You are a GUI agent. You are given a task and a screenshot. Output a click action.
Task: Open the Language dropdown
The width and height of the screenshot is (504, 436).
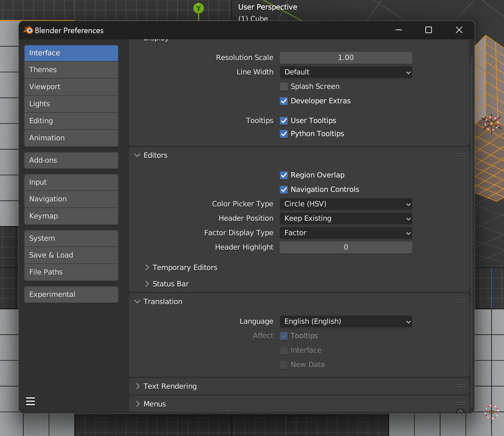click(x=346, y=322)
